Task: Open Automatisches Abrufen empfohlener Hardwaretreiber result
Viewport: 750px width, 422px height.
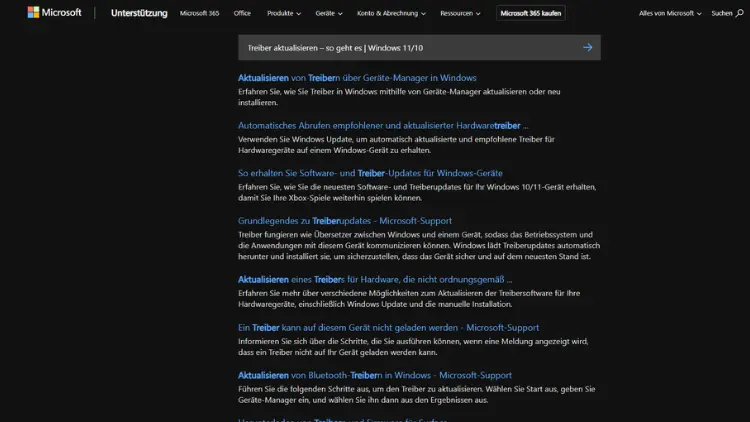Action: [x=383, y=125]
